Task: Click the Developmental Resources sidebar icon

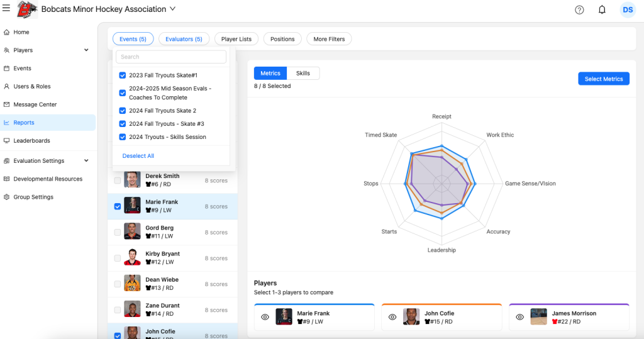Action: coord(7,179)
